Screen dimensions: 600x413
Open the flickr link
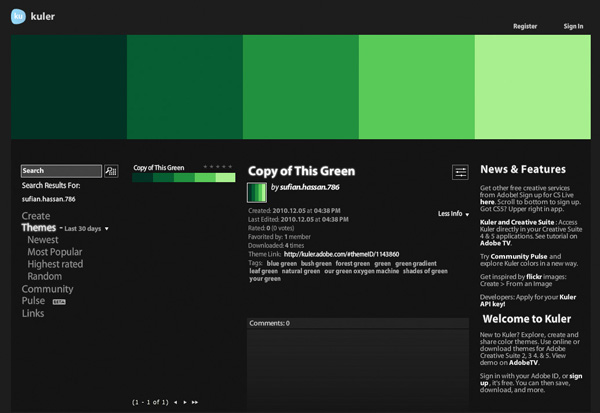(x=534, y=277)
